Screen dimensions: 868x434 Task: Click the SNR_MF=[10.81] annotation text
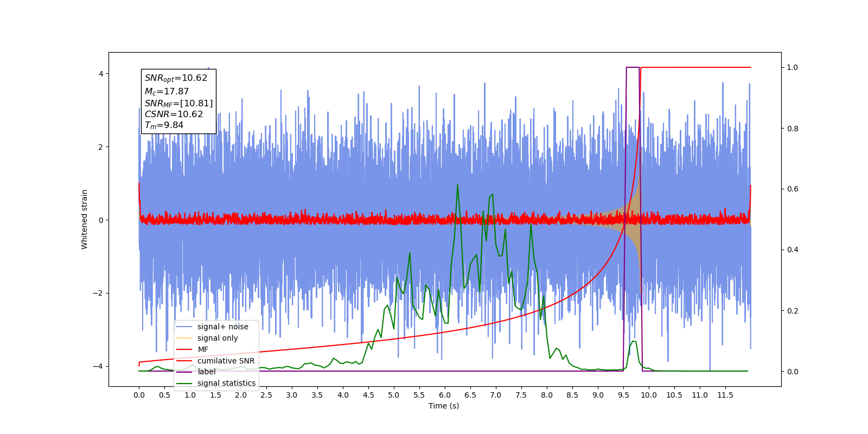pos(178,103)
